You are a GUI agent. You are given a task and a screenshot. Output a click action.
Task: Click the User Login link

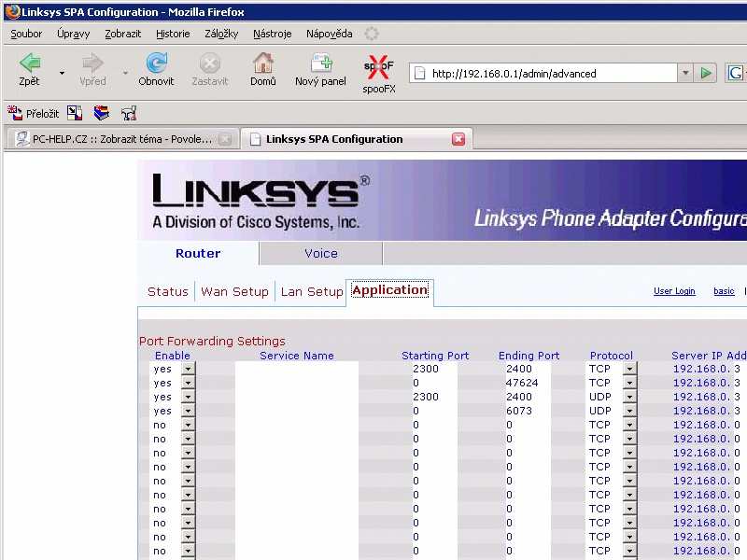point(674,291)
